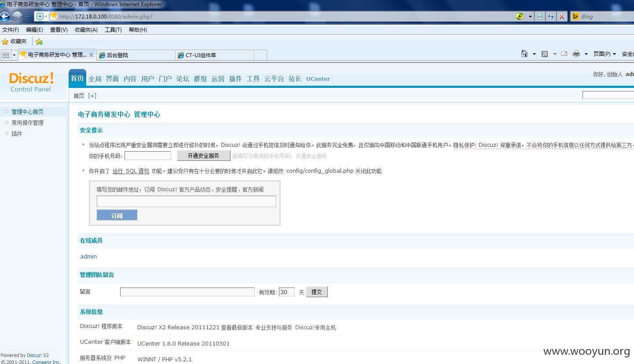This screenshot has height=364, width=634.
Task: Open 常用操作管理 in the sidebar
Action: (27, 123)
